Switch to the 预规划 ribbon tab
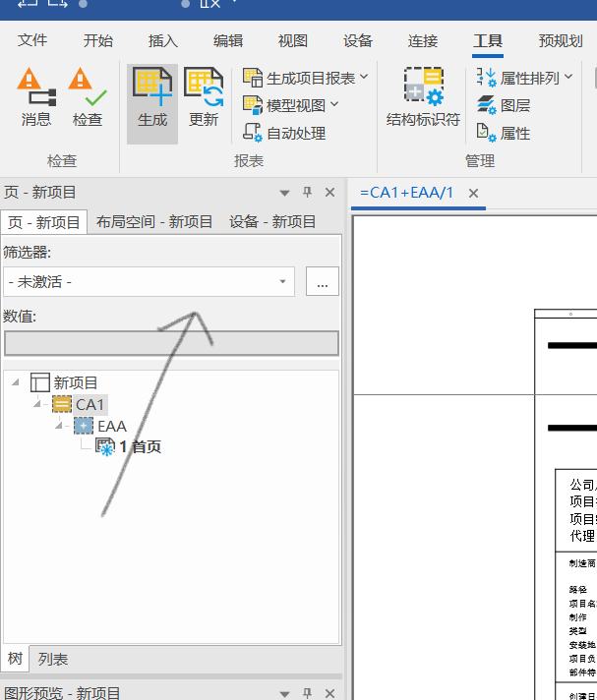Viewport: 597px width, 700px height. [x=561, y=40]
